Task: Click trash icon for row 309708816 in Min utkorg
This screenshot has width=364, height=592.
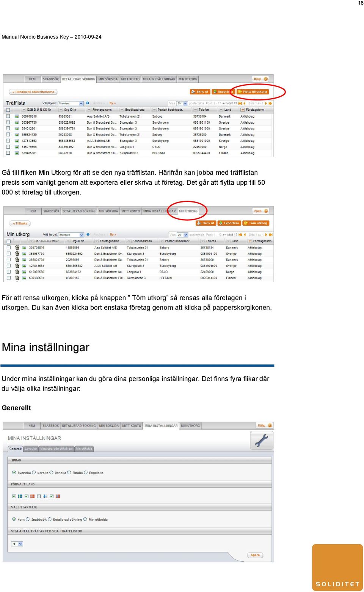Action: (x=17, y=248)
